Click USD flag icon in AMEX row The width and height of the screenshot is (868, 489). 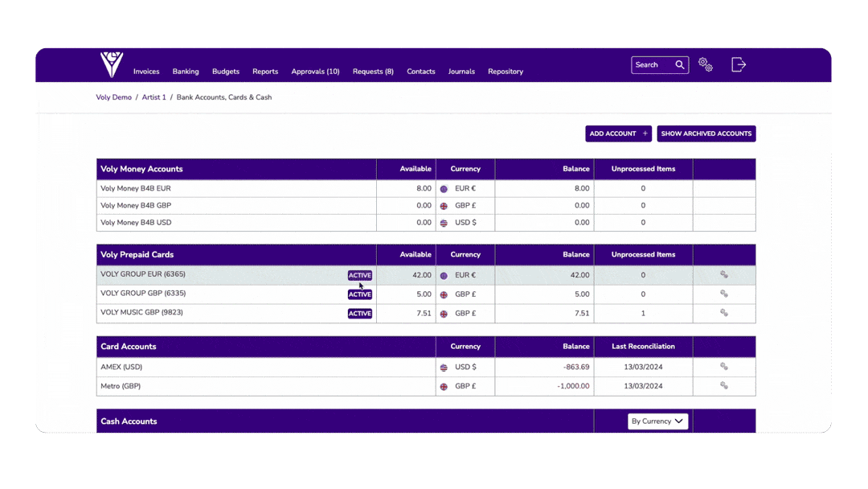click(444, 368)
